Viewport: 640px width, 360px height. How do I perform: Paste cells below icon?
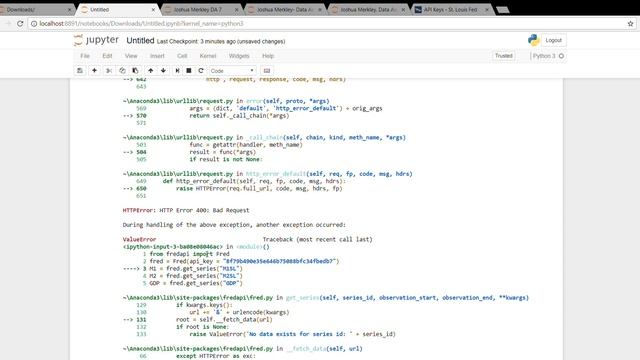coord(135,71)
